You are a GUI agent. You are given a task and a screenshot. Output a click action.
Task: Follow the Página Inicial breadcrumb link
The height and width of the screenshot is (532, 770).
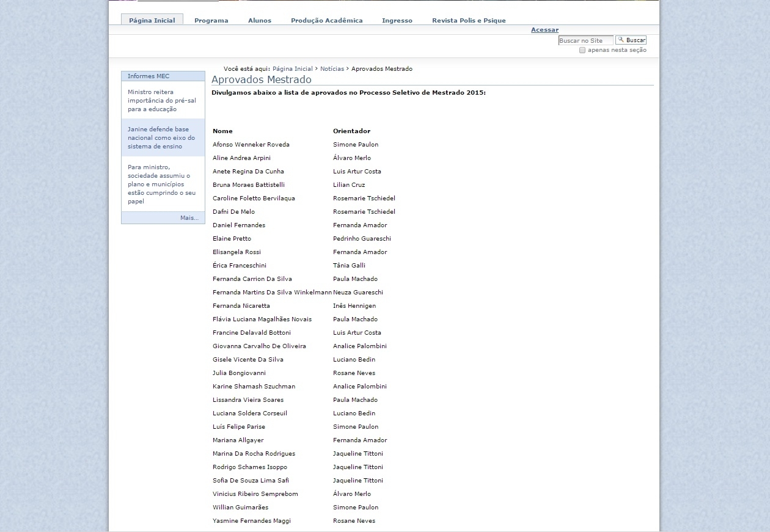[x=292, y=69]
